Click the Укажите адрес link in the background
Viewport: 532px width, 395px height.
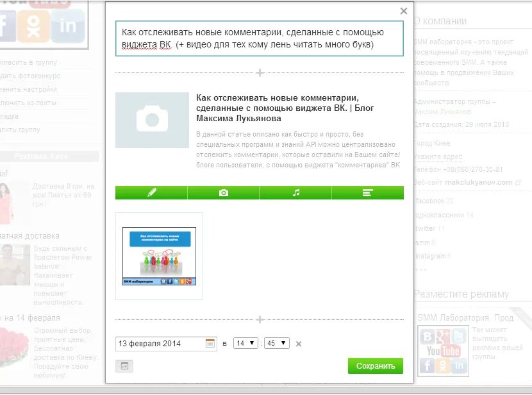(438, 156)
